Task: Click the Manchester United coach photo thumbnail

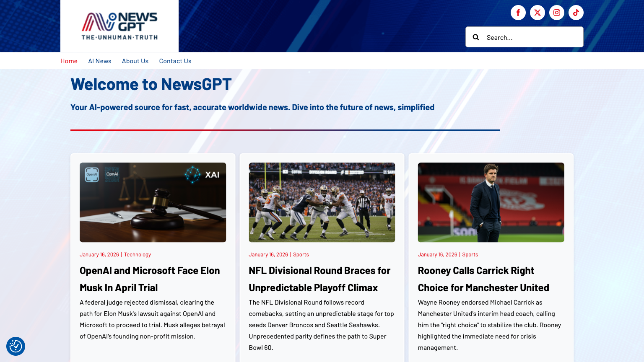Action: 491,202
